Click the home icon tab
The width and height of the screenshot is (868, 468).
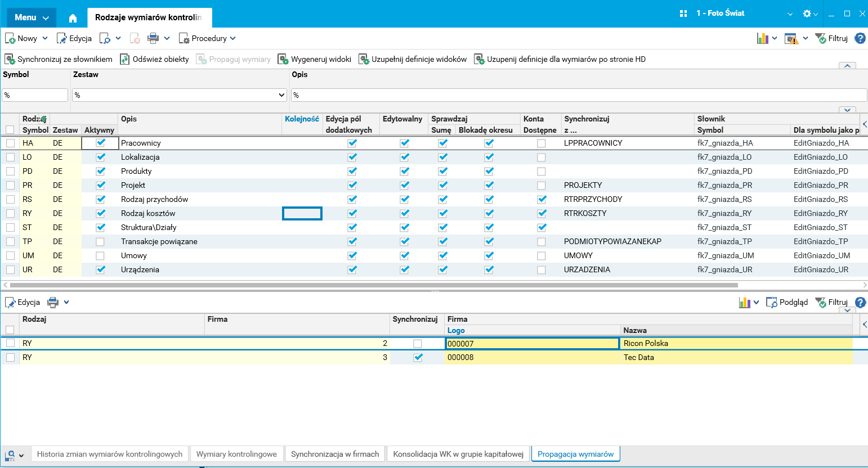click(x=73, y=18)
